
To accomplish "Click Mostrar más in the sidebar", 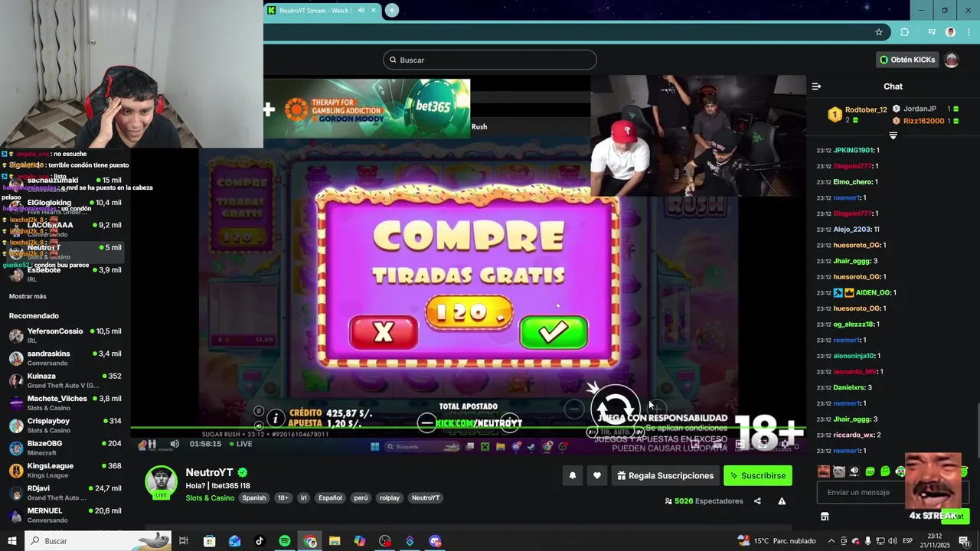I will click(x=28, y=296).
